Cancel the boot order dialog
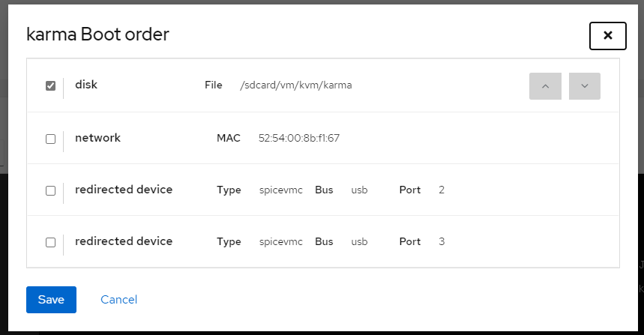The width and height of the screenshot is (644, 335). [x=118, y=300]
